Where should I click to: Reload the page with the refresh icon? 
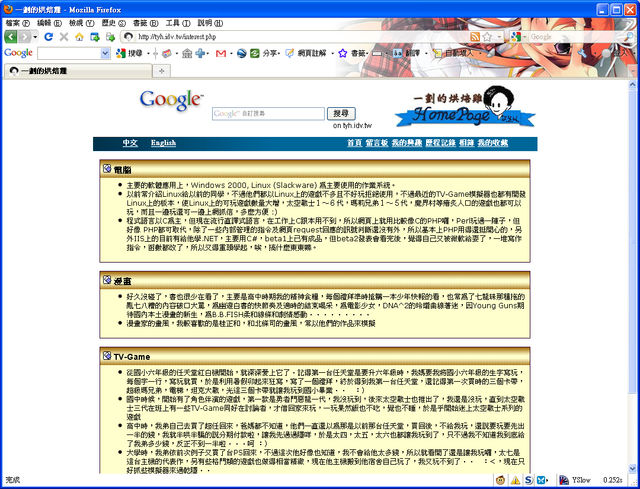pyautogui.click(x=49, y=36)
